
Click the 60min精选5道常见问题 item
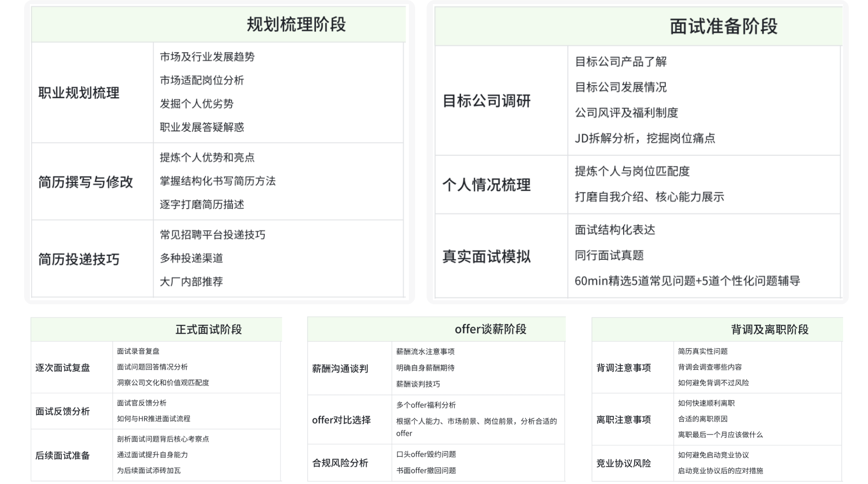tap(687, 281)
